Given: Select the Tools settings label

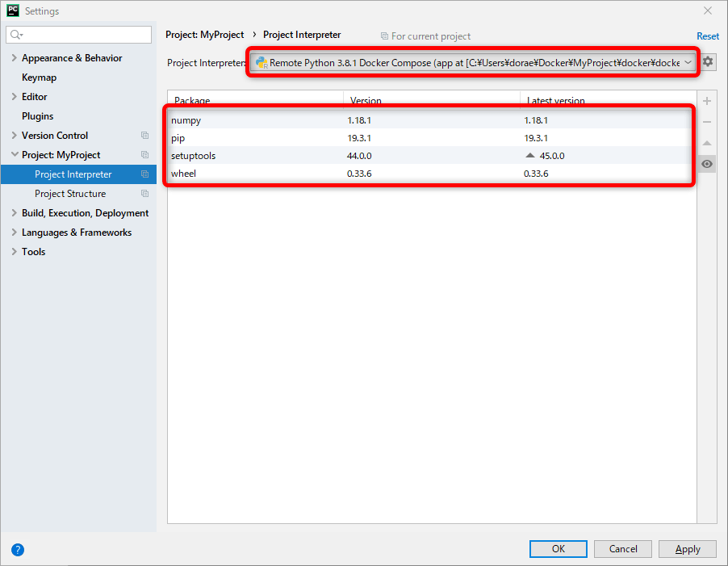Looking at the screenshot, I should point(33,252).
